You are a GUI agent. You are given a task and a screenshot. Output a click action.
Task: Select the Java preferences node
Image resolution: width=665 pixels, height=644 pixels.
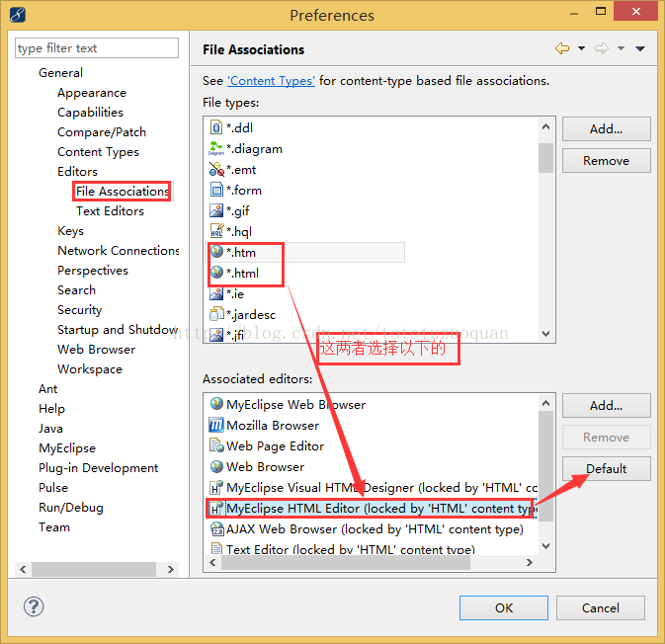50,429
